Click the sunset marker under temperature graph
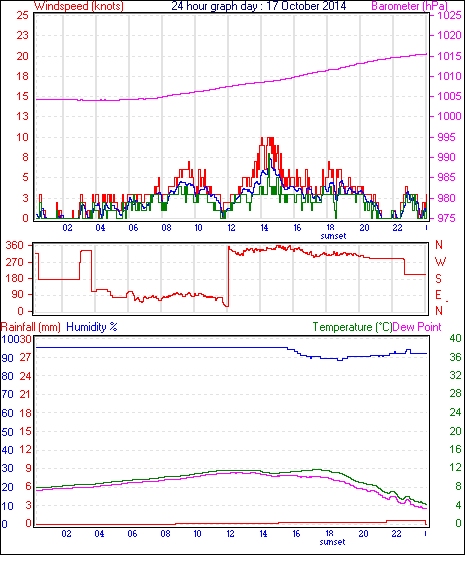Image resolution: width=465 pixels, height=563 pixels. (333, 542)
